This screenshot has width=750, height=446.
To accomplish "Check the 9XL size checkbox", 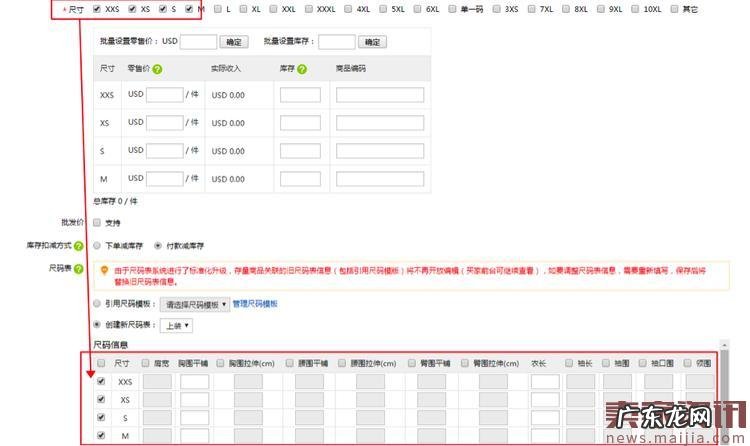I will click(x=601, y=9).
